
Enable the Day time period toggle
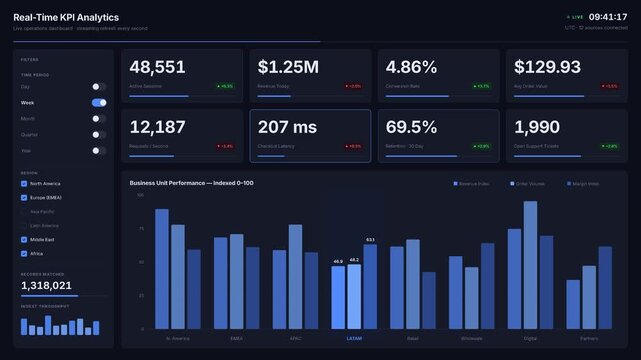pyautogui.click(x=99, y=87)
